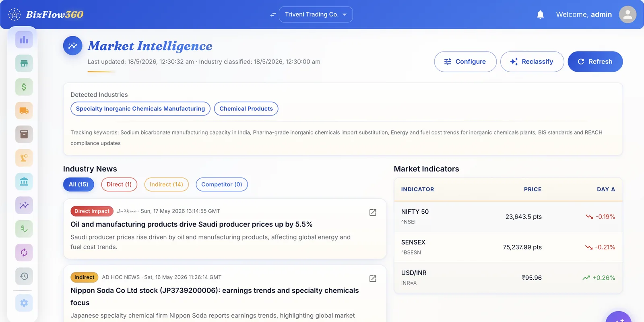The width and height of the screenshot is (644, 322).
Task: Sort by the INDICATOR column header
Action: coord(417,189)
